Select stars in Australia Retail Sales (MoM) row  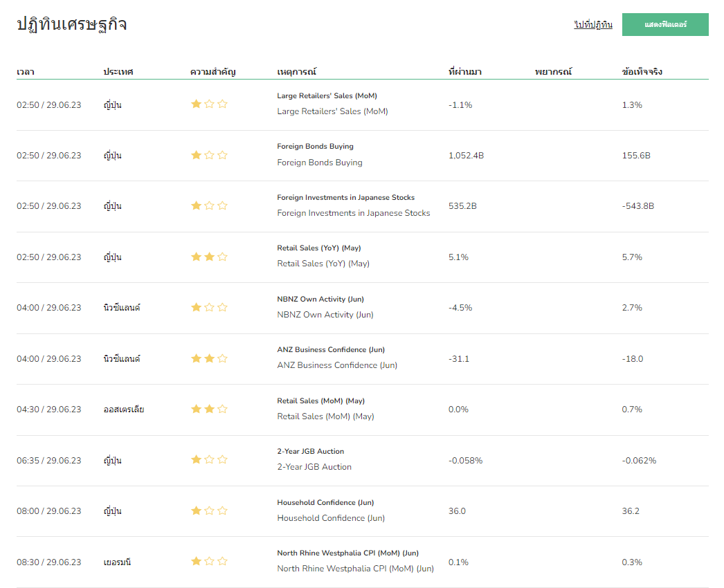click(x=209, y=410)
